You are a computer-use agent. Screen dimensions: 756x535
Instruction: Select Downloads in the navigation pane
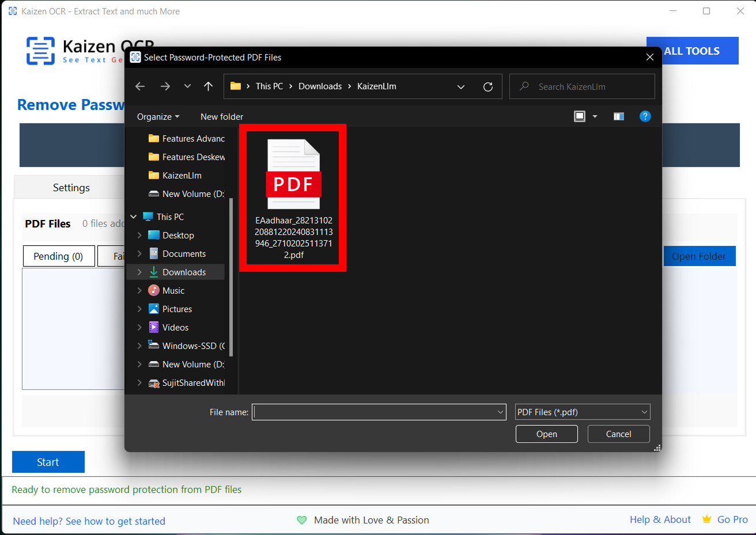click(x=184, y=272)
